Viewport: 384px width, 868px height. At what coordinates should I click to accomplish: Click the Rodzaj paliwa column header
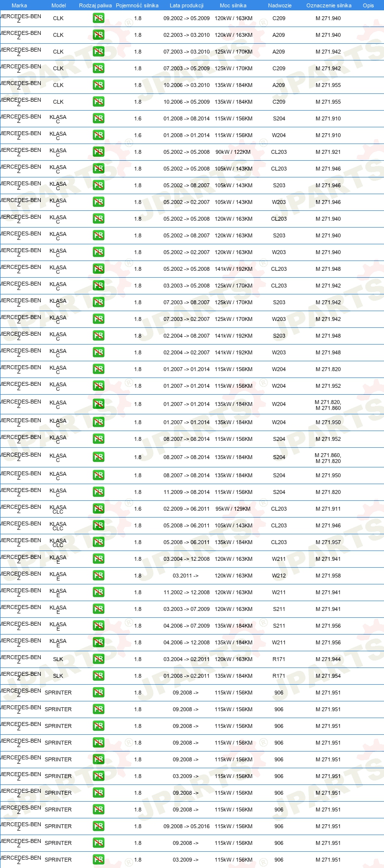95,5
